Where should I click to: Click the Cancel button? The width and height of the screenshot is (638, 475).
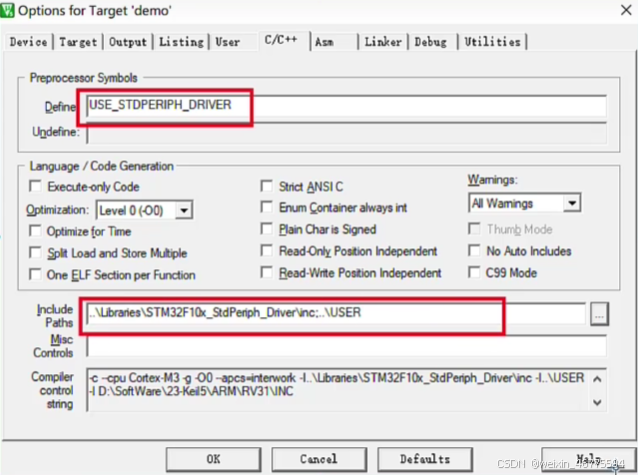[x=319, y=459]
